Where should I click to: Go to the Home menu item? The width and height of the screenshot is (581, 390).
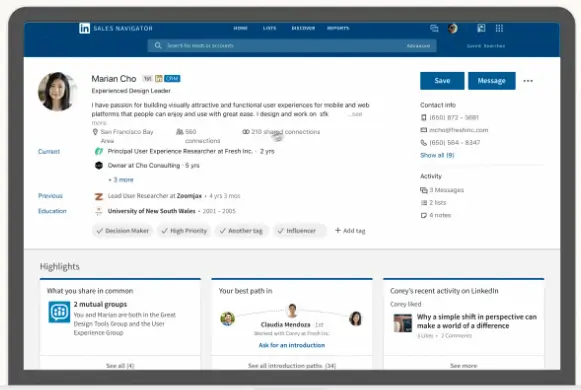(x=240, y=28)
